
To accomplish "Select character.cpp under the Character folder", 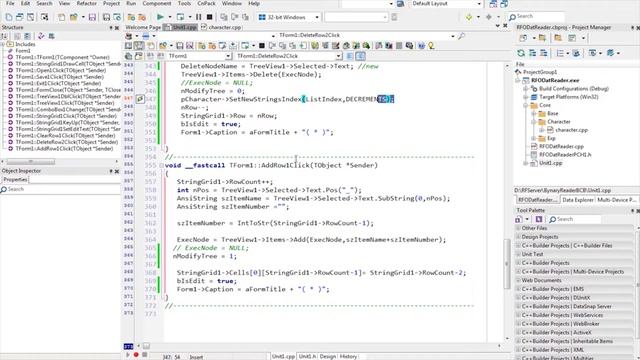I will [x=571, y=130].
